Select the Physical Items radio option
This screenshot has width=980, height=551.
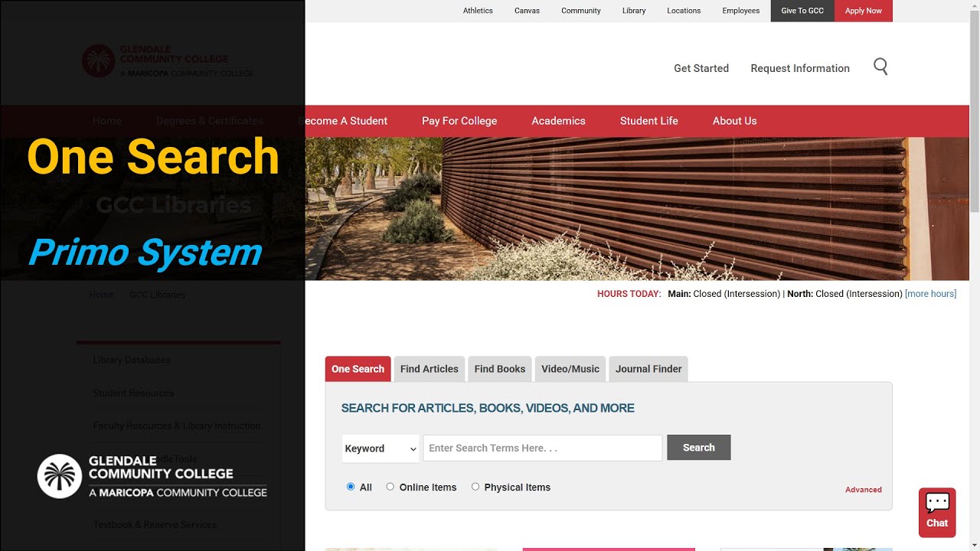tap(475, 487)
